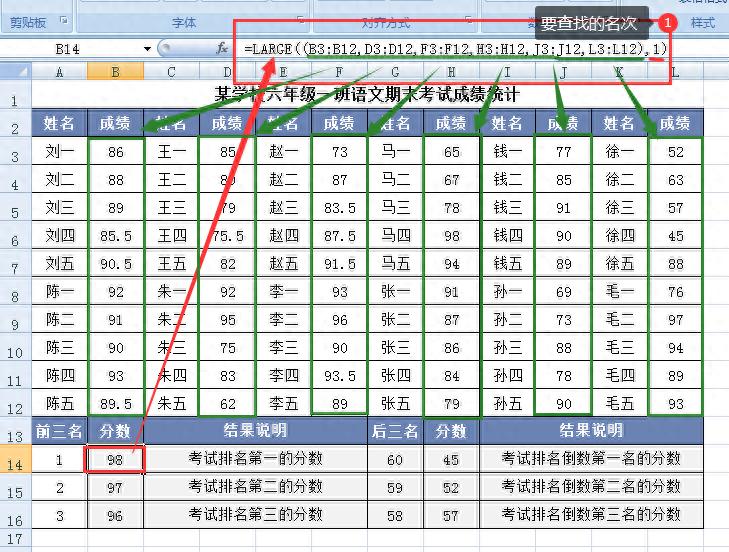The width and height of the screenshot is (729, 552).
Task: Click the title cell 某学校六年级一班语文期末考试成绩统计
Action: [x=367, y=94]
